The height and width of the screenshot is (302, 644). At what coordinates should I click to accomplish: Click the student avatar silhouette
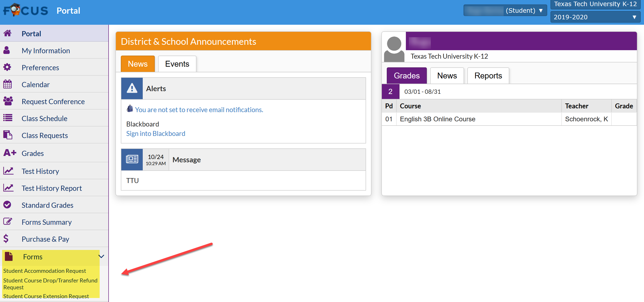[394, 49]
